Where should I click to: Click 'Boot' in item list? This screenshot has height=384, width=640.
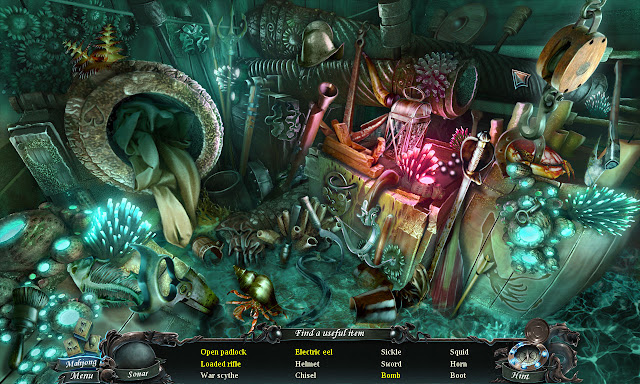[x=458, y=375]
